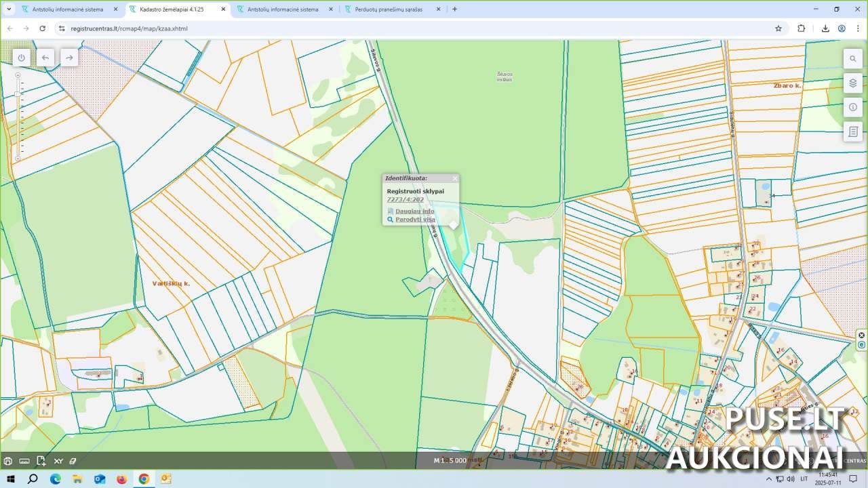Activate the identify info tool
This screenshot has height=488, width=868.
(x=852, y=107)
